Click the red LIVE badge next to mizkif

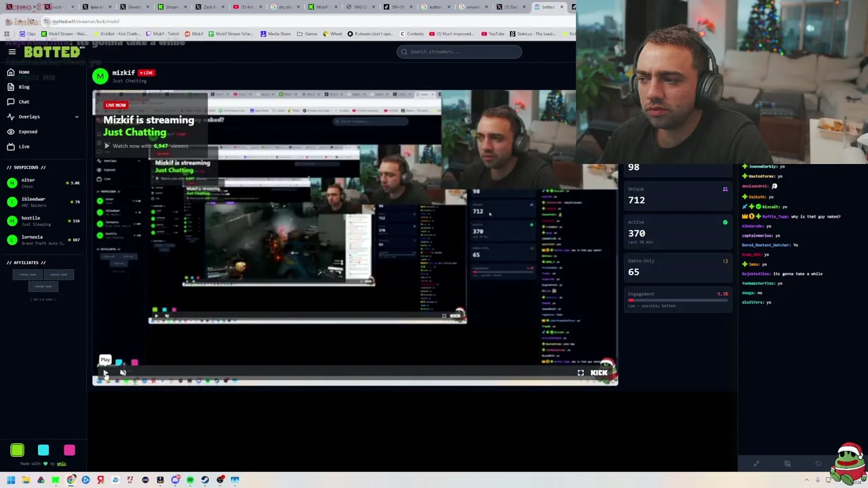point(146,73)
